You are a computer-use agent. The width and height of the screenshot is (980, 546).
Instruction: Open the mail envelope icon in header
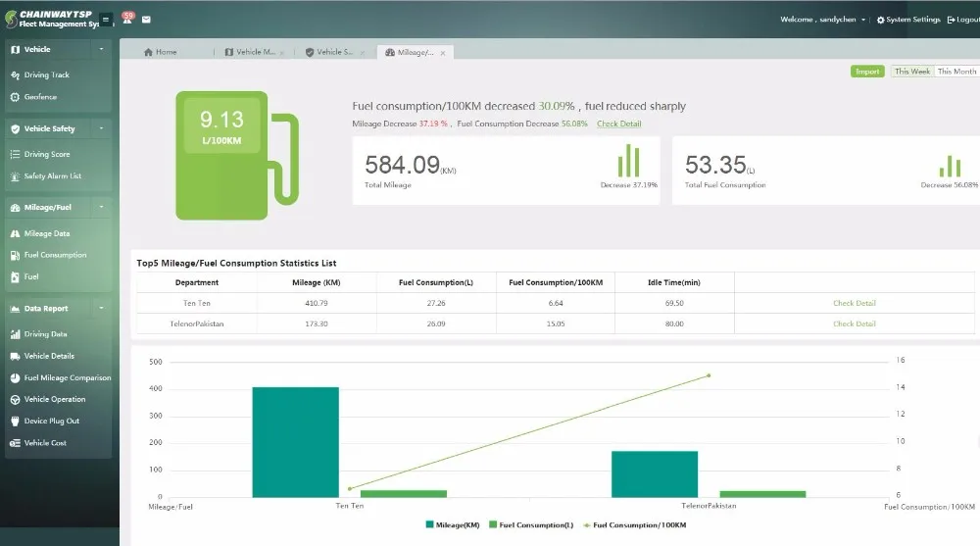146,20
